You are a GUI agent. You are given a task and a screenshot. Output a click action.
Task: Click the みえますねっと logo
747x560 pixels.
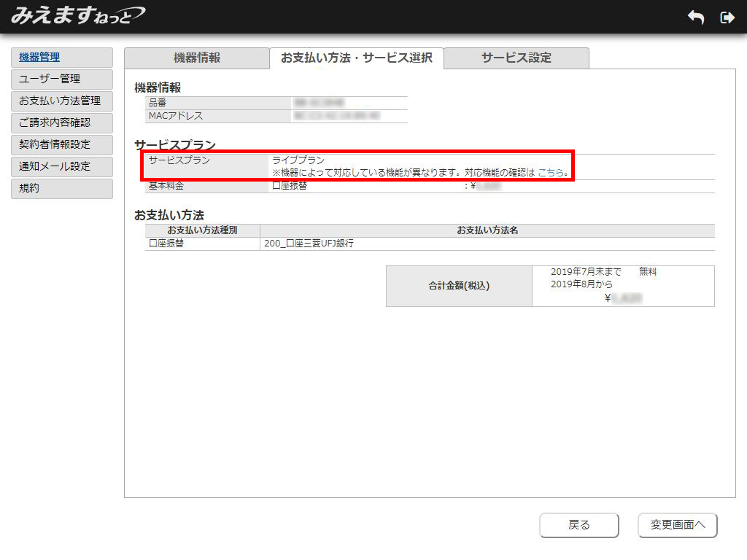pyautogui.click(x=77, y=16)
